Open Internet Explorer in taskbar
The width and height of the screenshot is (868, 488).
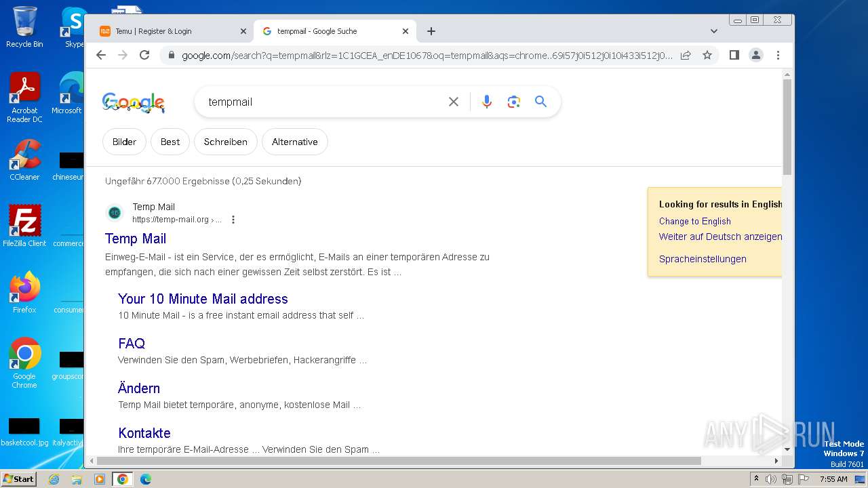pos(54,479)
